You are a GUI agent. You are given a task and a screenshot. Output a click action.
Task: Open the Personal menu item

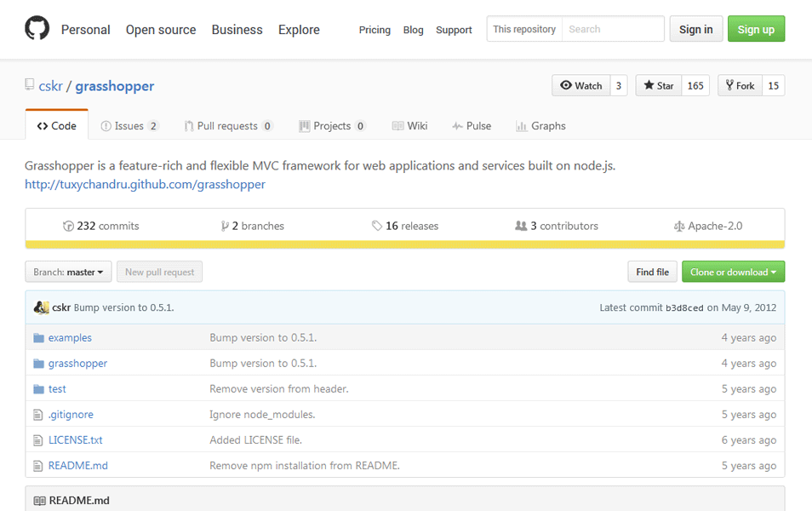pos(85,30)
